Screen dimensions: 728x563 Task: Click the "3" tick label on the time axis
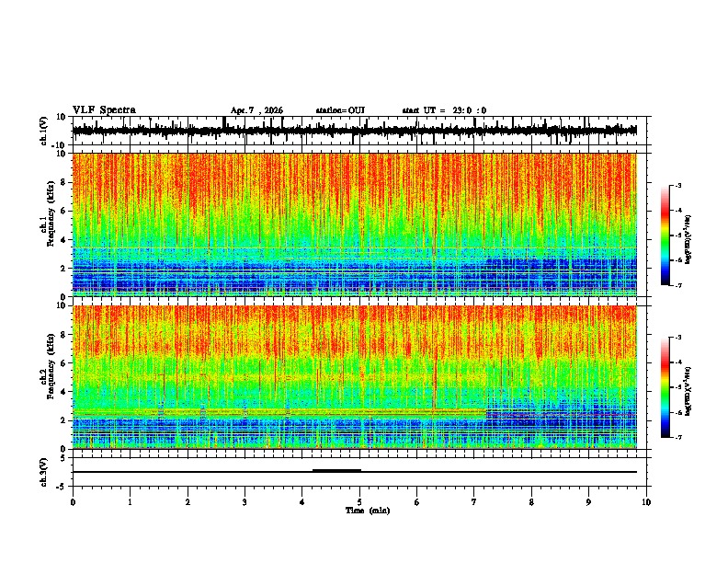245,502
